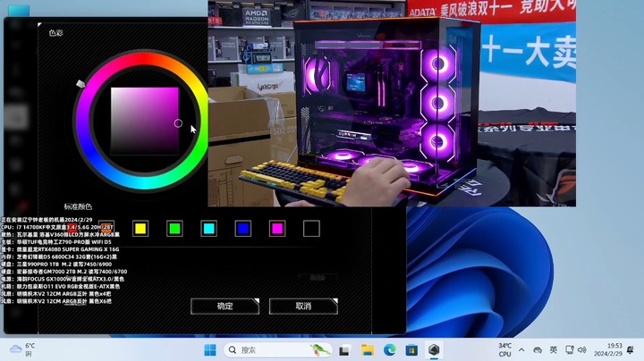The height and width of the screenshot is (361, 644).
Task: Click the hue wheel's gray handle marker
Action: (x=80, y=84)
